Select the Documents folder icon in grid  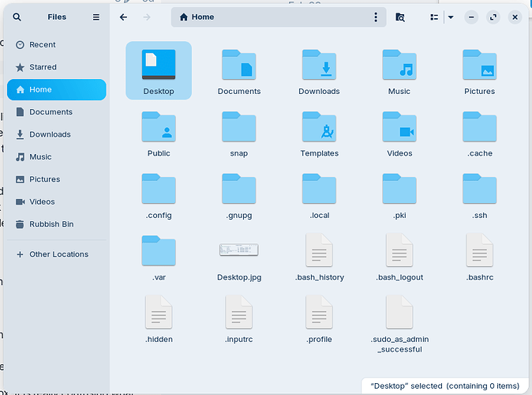pos(239,65)
